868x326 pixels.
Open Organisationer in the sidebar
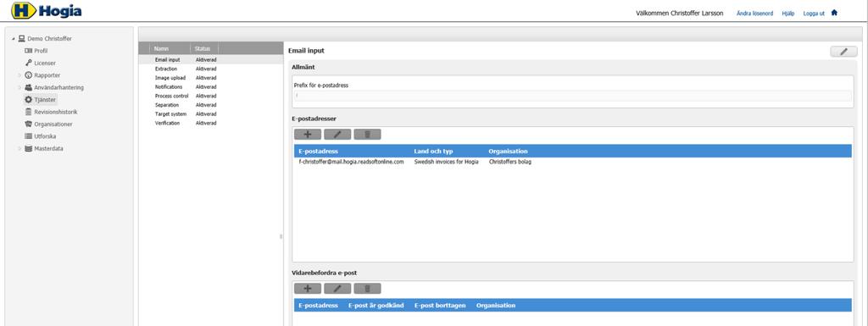tap(53, 124)
